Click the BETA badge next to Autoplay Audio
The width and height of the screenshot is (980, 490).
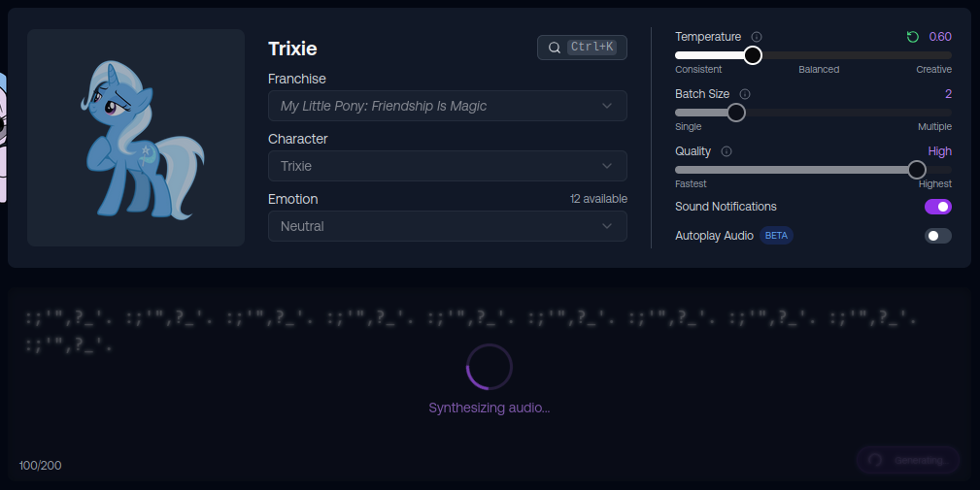point(776,236)
